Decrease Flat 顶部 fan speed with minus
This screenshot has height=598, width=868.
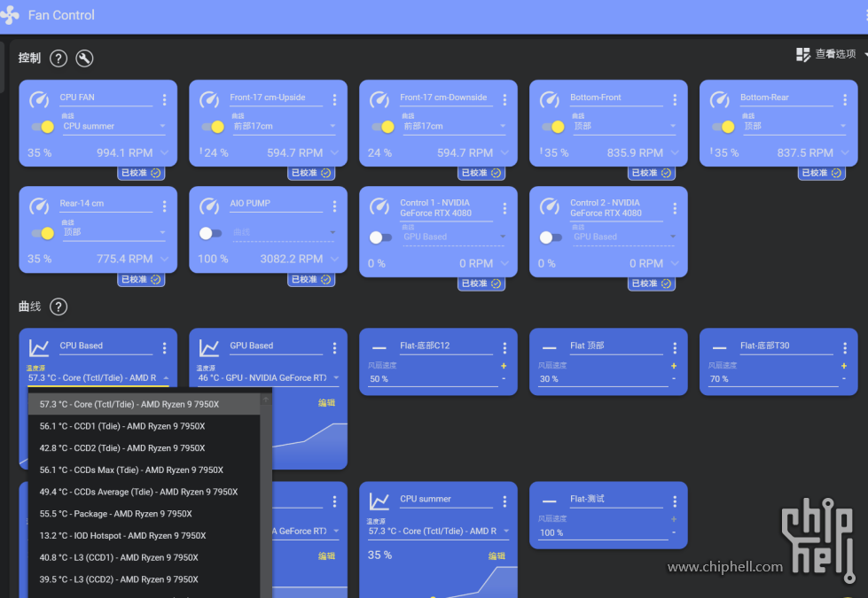pyautogui.click(x=674, y=379)
